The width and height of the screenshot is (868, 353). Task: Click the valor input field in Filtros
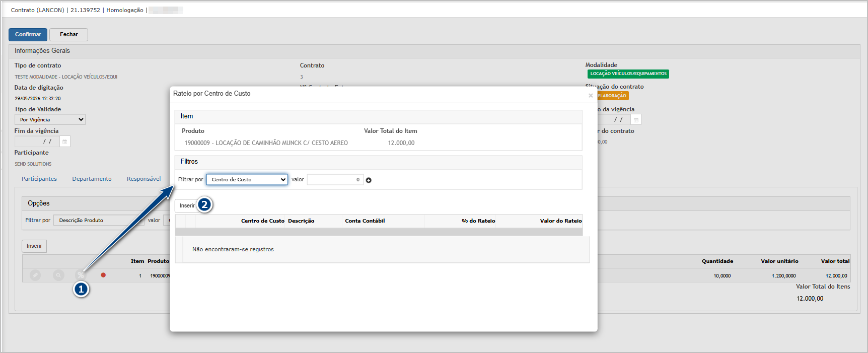point(335,179)
